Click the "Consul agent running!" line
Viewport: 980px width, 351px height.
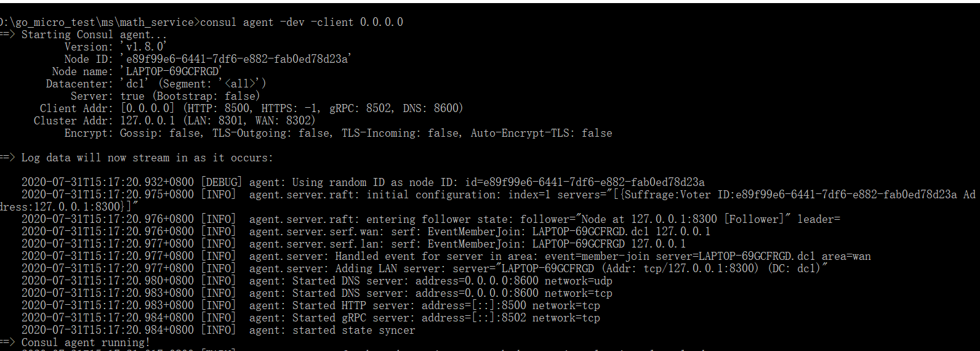[85, 342]
